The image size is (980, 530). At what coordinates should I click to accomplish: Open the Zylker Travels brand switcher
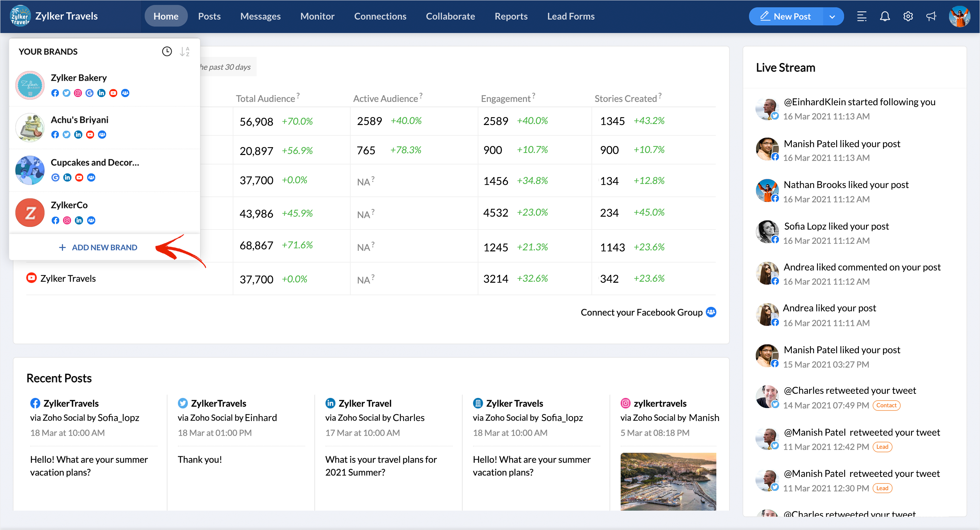coord(54,16)
